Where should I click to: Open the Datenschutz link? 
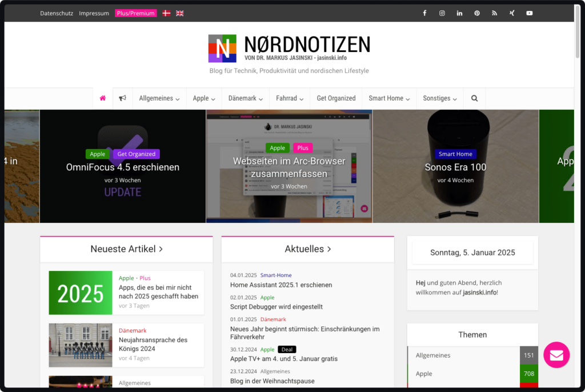click(x=57, y=13)
